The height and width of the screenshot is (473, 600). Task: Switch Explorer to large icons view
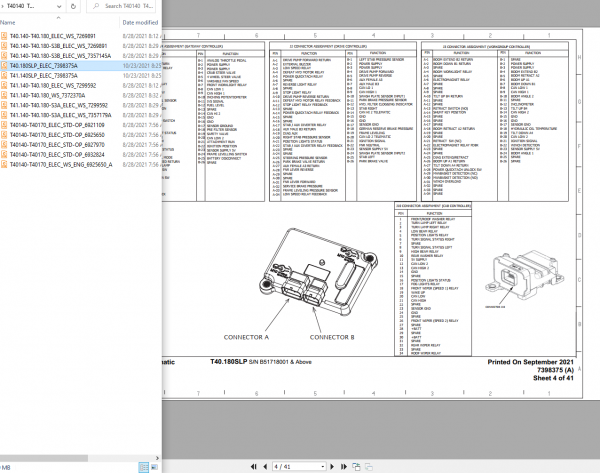(x=154, y=467)
